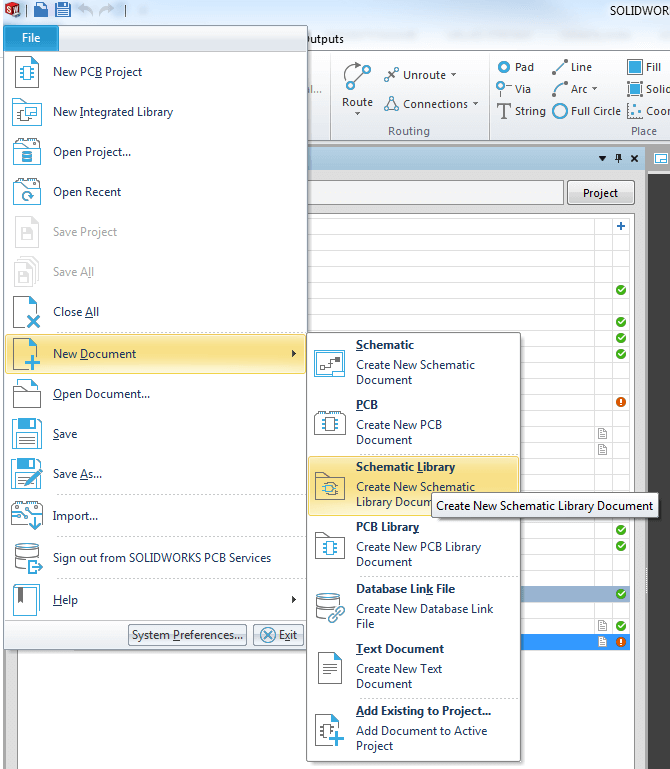Open the Arc tool dropdown arrow
The height and width of the screenshot is (769, 670).
pos(595,89)
